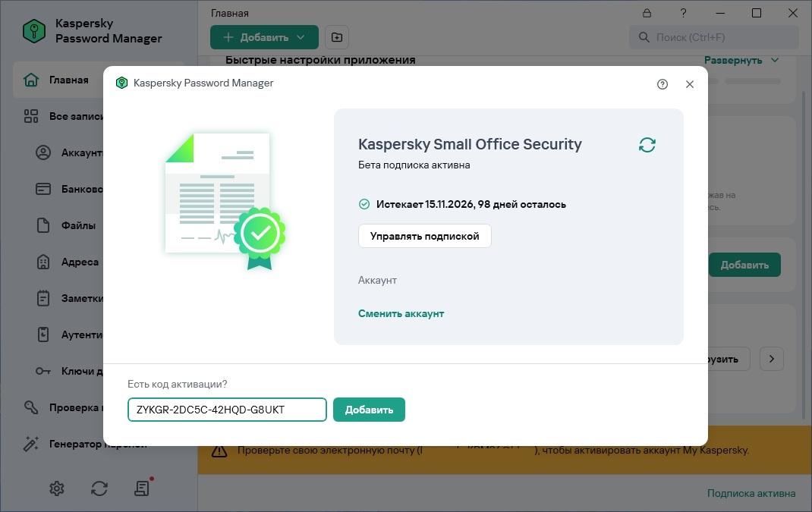Click the Kaspersky Password Manager logo in the sidebar
Image resolution: width=812 pixels, height=512 pixels.
tap(34, 31)
